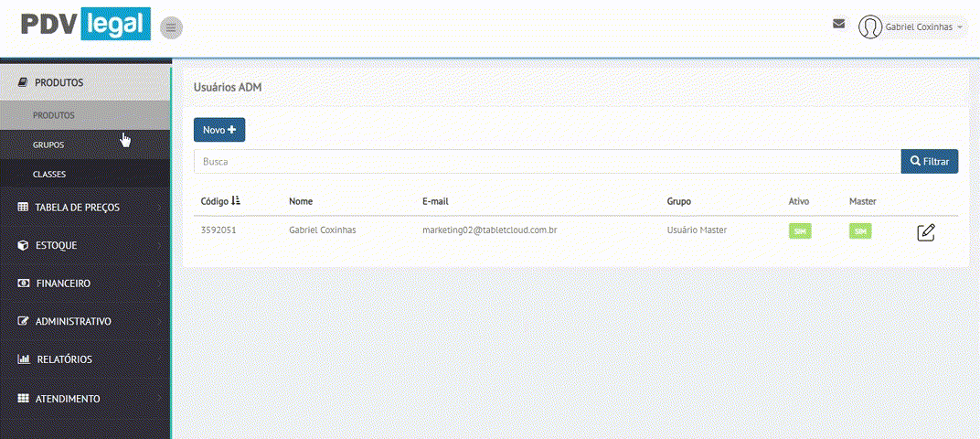Open the Gabriel Coxinhas user dropdown
Screen dimensions: 980x439
(x=923, y=27)
